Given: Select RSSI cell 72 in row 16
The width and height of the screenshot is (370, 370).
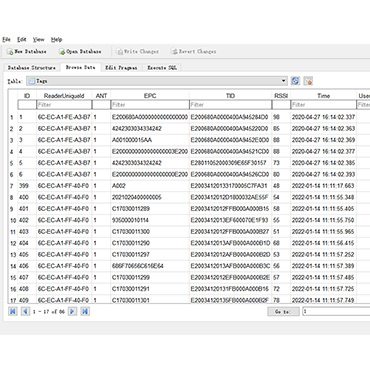Looking at the screenshot, I should (x=281, y=289).
